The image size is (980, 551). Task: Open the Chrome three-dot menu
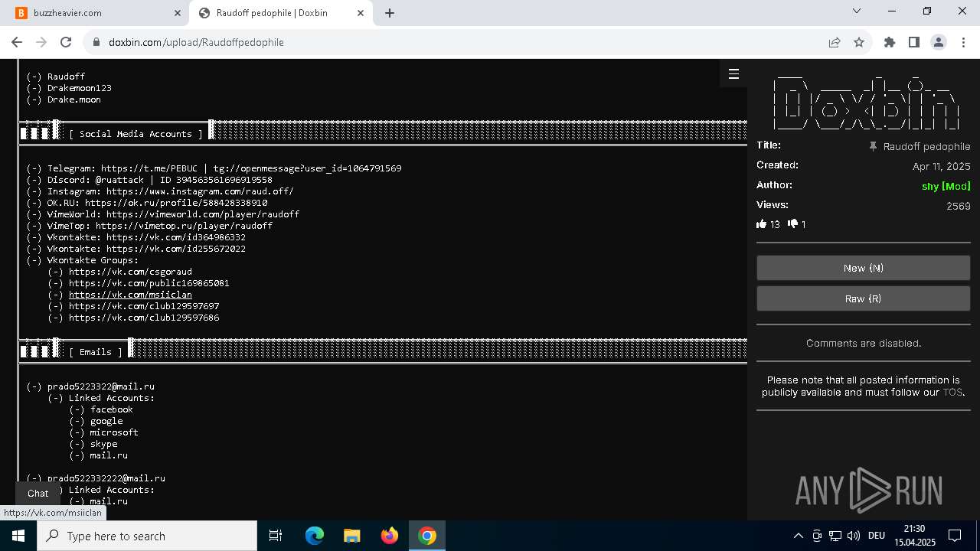click(x=962, y=42)
